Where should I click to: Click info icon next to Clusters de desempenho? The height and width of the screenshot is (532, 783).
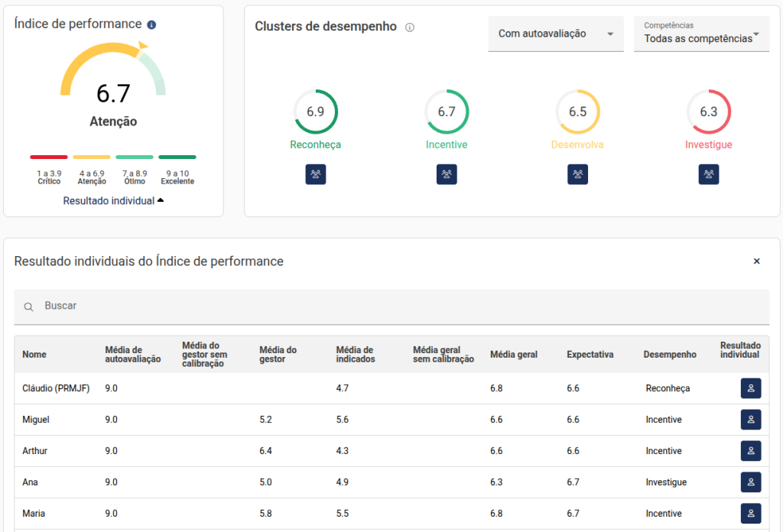click(x=410, y=28)
